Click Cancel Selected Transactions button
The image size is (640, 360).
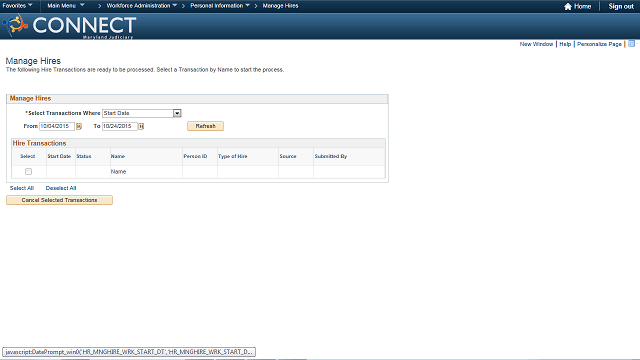point(60,200)
